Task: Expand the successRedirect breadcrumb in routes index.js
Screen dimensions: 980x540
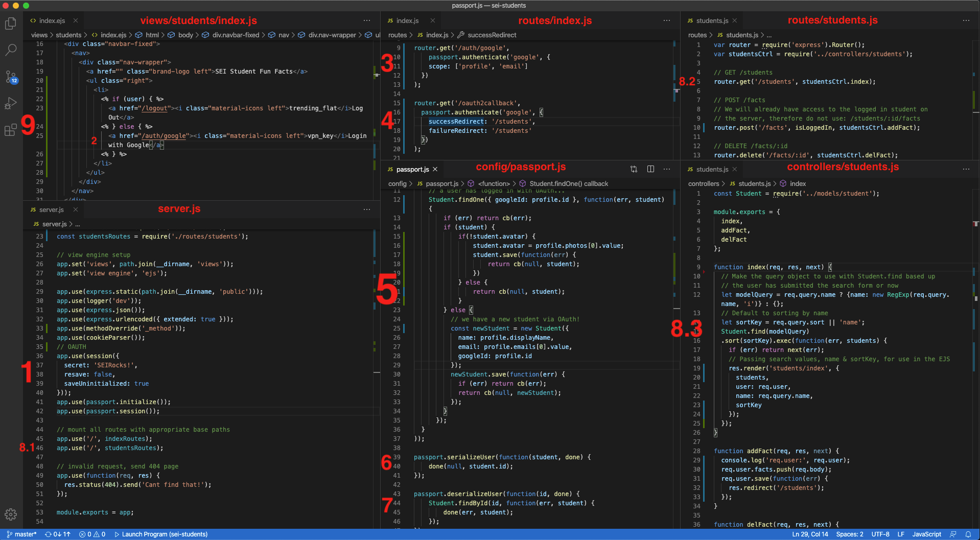Action: 492,35
